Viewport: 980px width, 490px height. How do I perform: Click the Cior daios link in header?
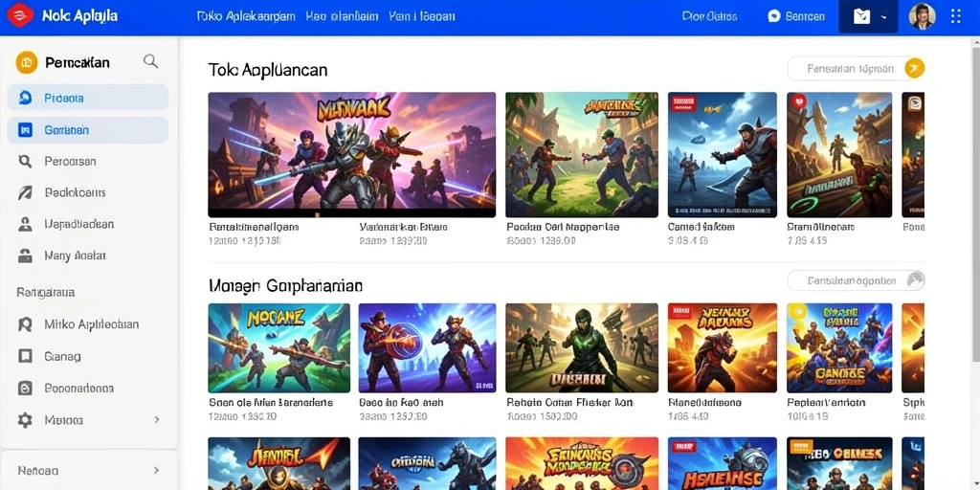(x=709, y=17)
